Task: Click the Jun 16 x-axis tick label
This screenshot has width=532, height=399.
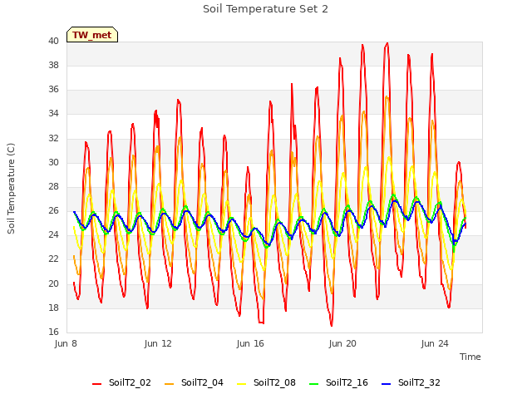Action: 250,343
